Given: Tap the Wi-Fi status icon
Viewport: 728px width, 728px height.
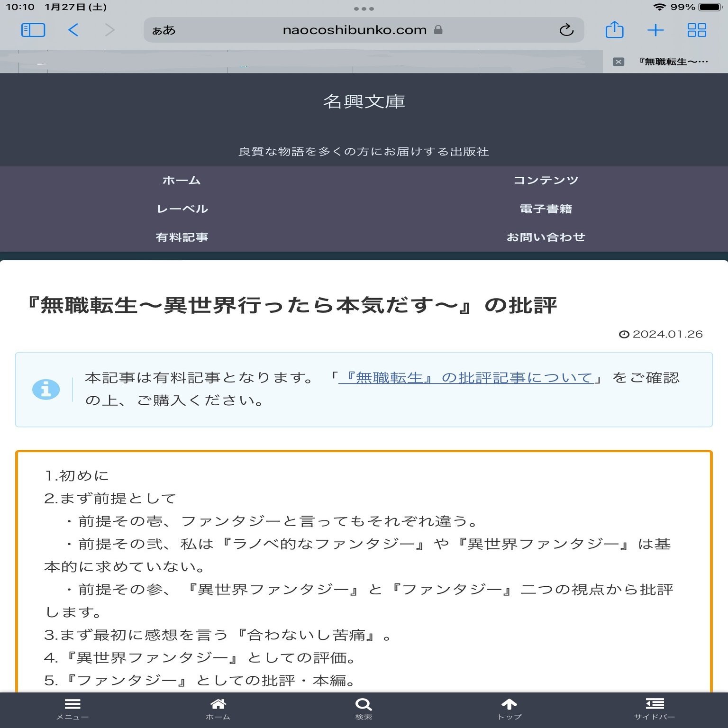Looking at the screenshot, I should point(659,7).
